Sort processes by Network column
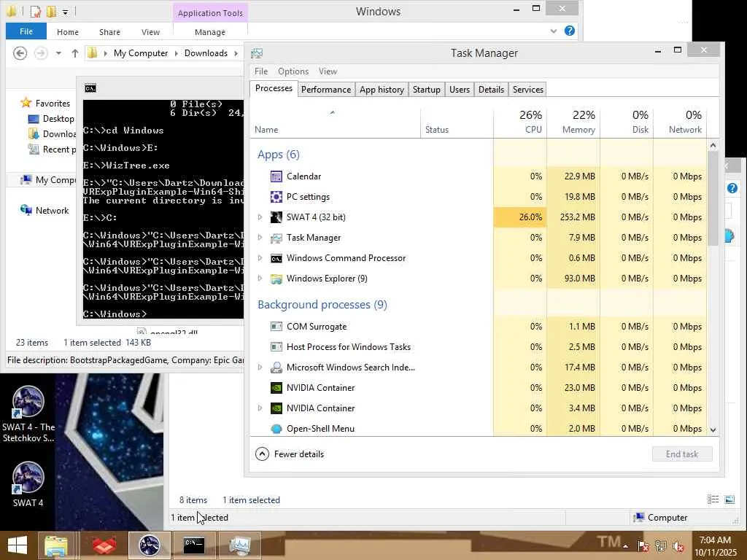The width and height of the screenshot is (747, 560). pos(681,122)
